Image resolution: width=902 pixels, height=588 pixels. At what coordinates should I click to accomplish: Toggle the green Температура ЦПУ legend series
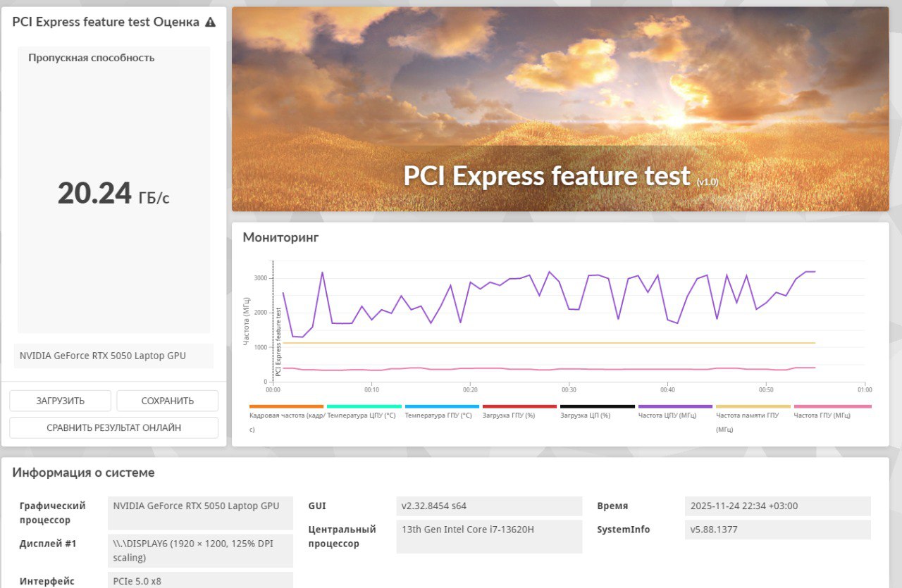coord(364,407)
